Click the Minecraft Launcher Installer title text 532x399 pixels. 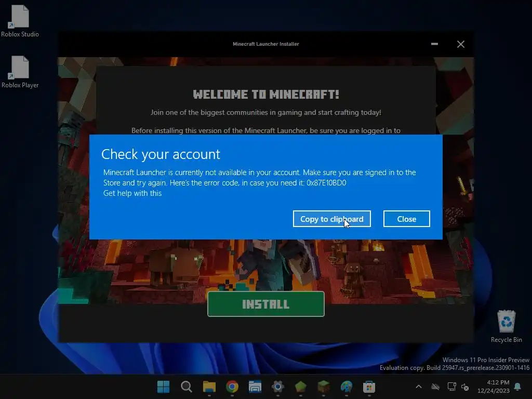click(x=265, y=44)
